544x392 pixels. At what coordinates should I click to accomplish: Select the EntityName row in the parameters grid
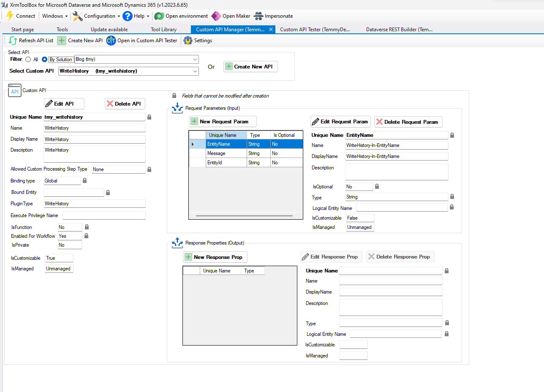tap(246, 144)
